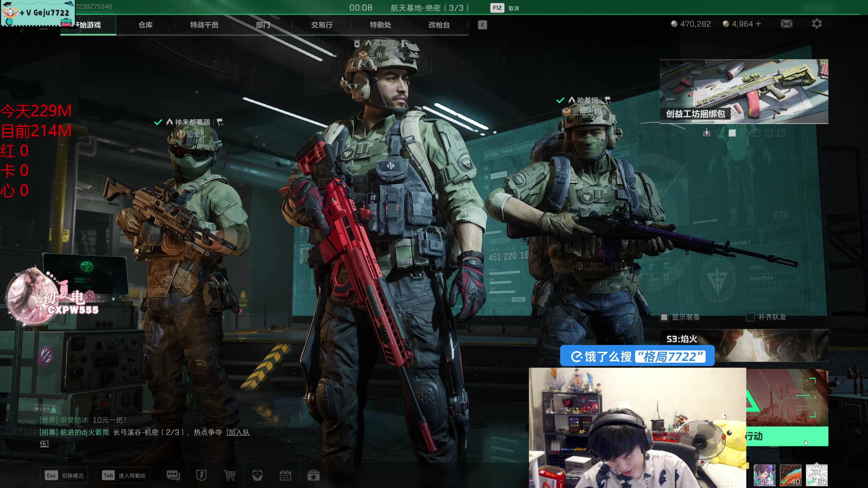Open the 改枪台 tab
This screenshot has height=488, width=868.
pos(439,25)
